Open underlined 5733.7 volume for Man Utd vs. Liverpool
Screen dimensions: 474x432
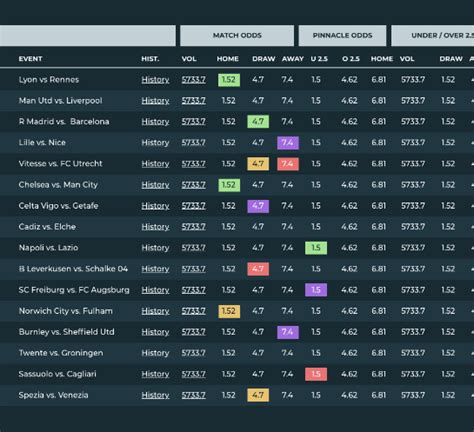pyautogui.click(x=193, y=101)
